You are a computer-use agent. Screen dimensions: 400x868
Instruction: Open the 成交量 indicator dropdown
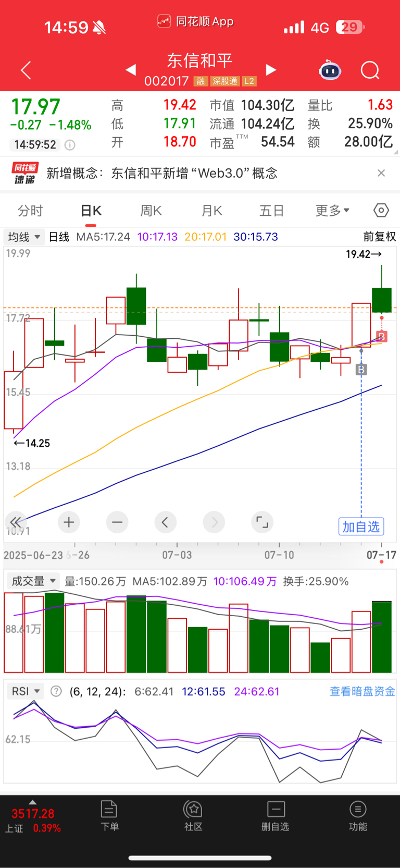click(x=32, y=581)
